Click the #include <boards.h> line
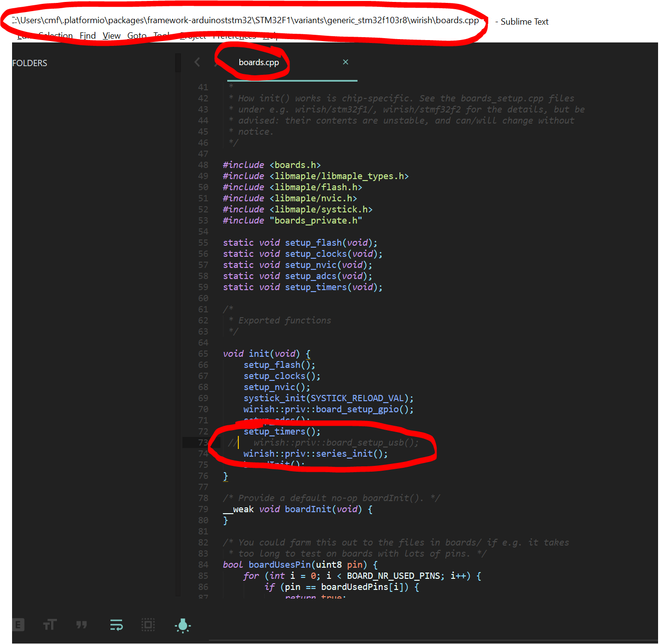Viewport: 660px width, 644px height. click(272, 165)
